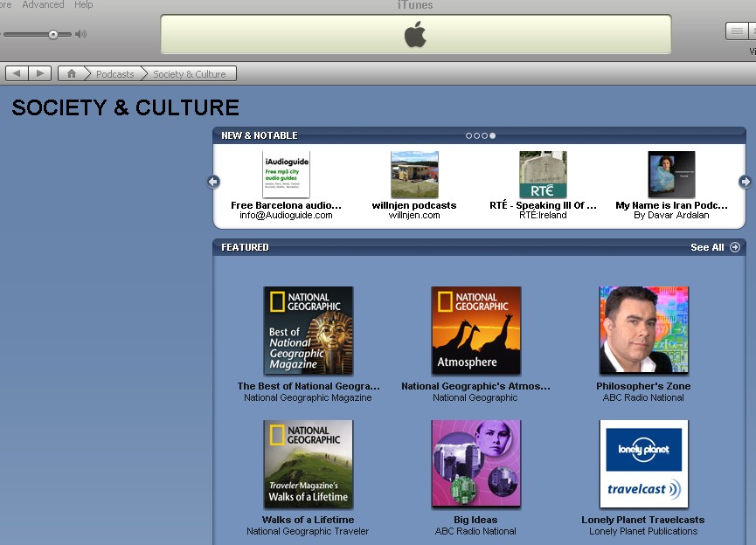
Task: Open iAudioguide podcast artwork
Action: (286, 175)
